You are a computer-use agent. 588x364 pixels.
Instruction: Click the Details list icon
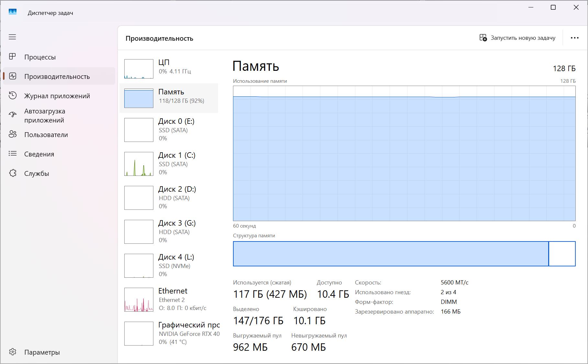(12, 154)
